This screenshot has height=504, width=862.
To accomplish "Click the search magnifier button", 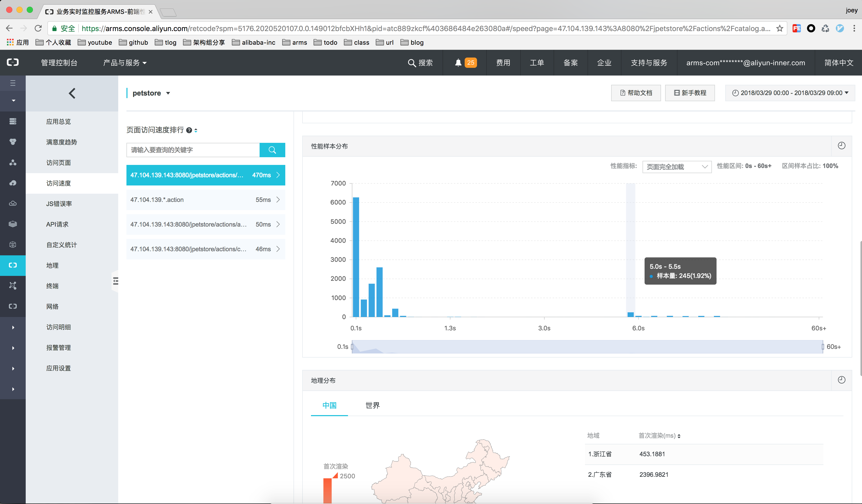I will tap(272, 150).
